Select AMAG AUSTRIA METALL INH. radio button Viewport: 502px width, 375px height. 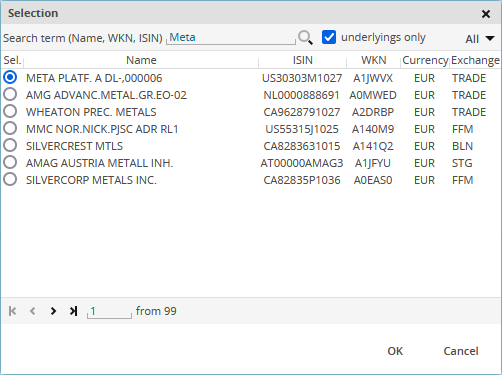(x=10, y=162)
